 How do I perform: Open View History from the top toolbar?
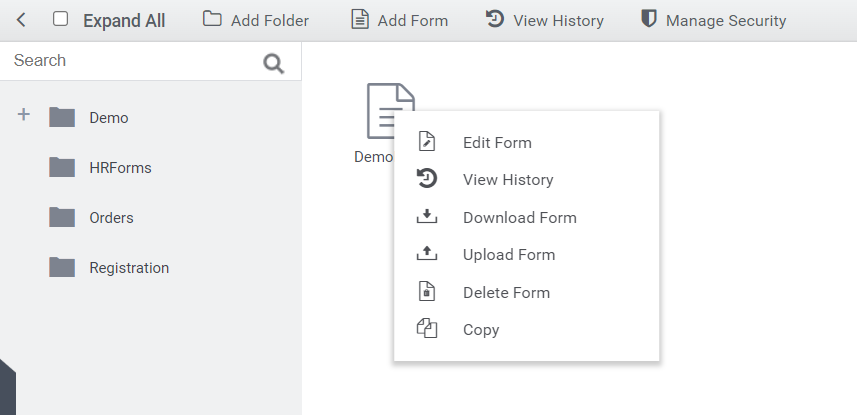544,20
